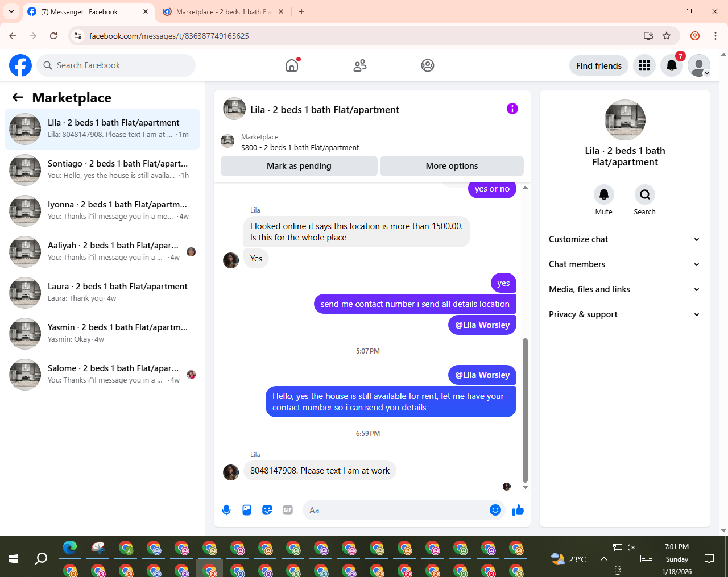The height and width of the screenshot is (577, 728).
Task: Open weather widget showing 23°C
Action: [x=568, y=559]
